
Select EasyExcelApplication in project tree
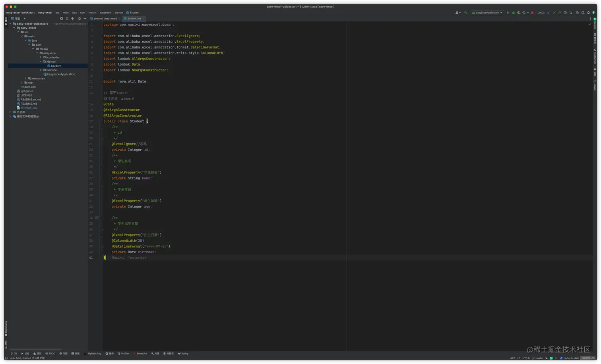[x=59, y=74]
